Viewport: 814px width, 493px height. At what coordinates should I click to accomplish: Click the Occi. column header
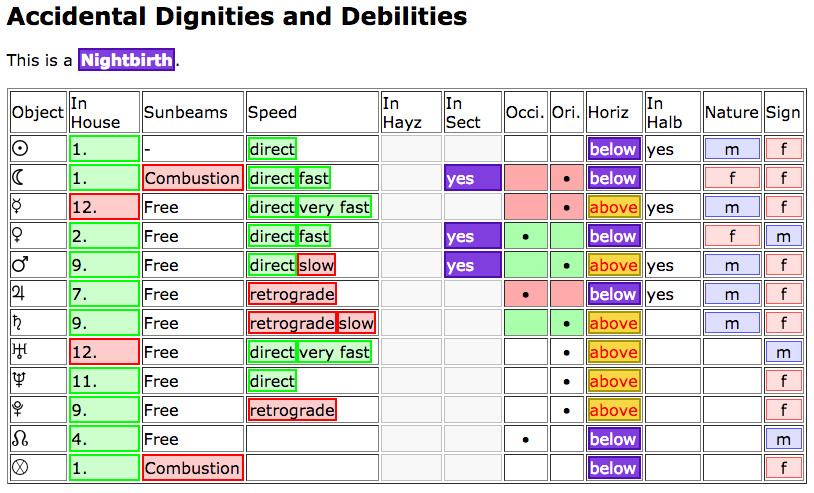point(525,112)
